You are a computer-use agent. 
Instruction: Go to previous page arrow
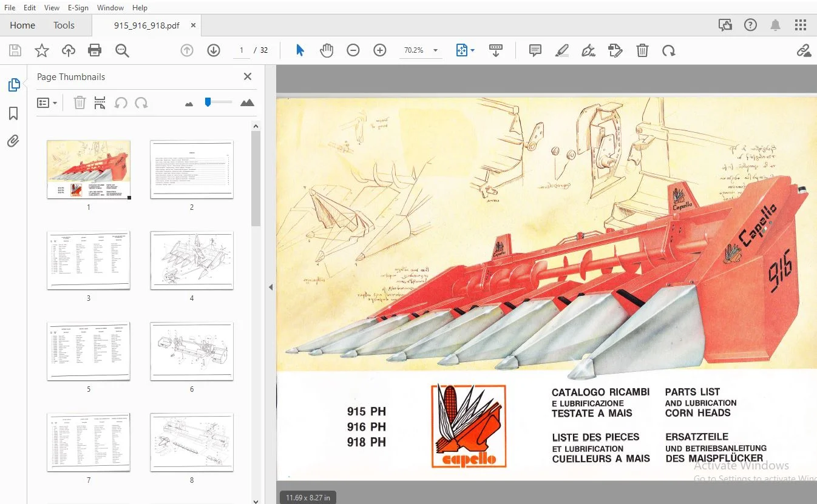[x=187, y=50]
